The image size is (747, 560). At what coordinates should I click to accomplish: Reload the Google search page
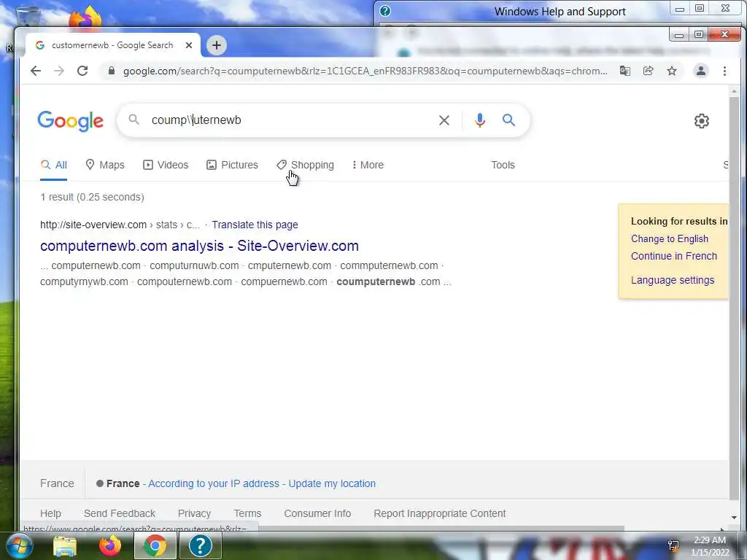point(82,71)
